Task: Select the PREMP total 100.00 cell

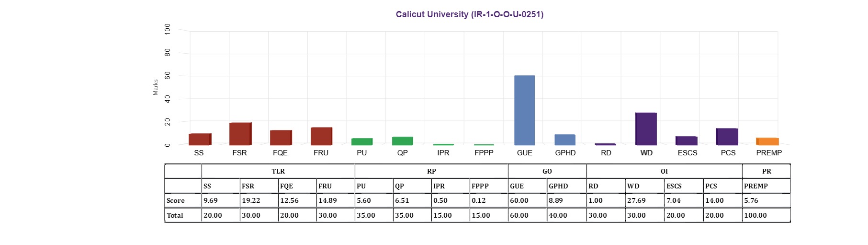Action: click(766, 215)
